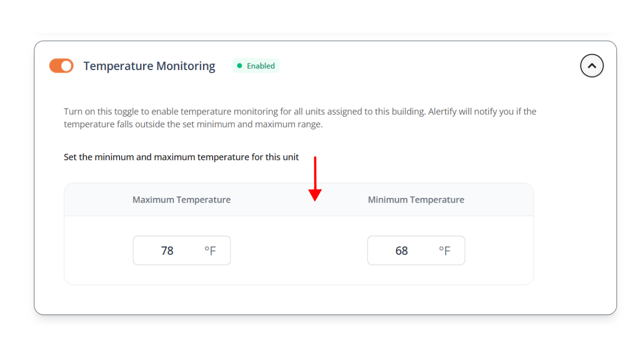This screenshot has width=644, height=358.
Task: Click the "Set the minimum and maximum" label
Action: 181,157
